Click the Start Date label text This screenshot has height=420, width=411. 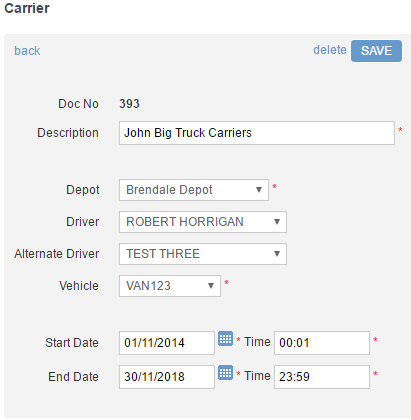(72, 343)
